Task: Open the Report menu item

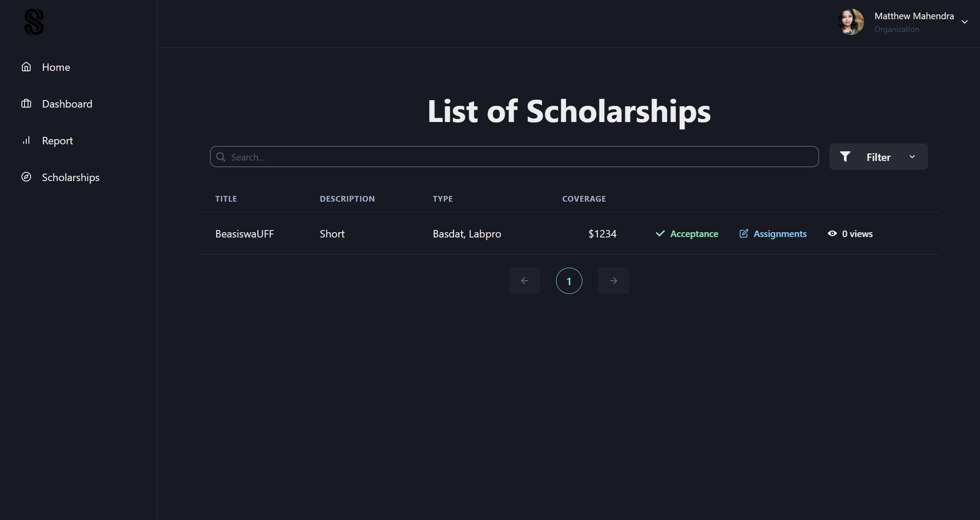Action: pyautogui.click(x=57, y=141)
